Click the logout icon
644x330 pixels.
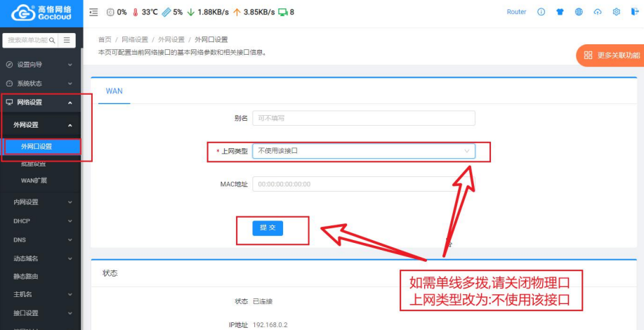635,12
